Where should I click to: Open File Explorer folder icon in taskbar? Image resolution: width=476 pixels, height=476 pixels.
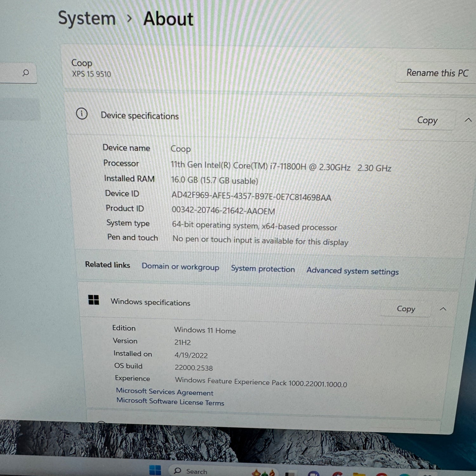359,474
